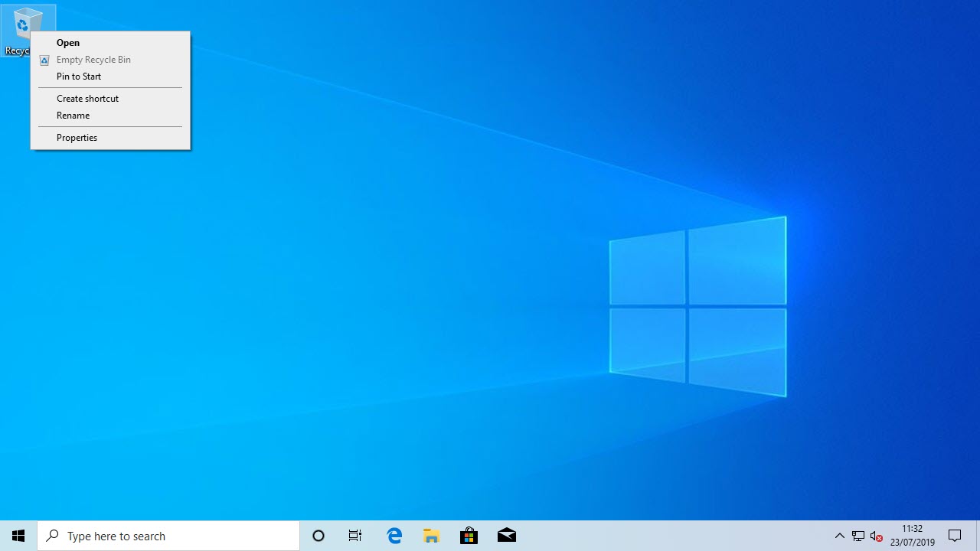Click the 'Type here to search' box
980x551 pixels.
(168, 536)
